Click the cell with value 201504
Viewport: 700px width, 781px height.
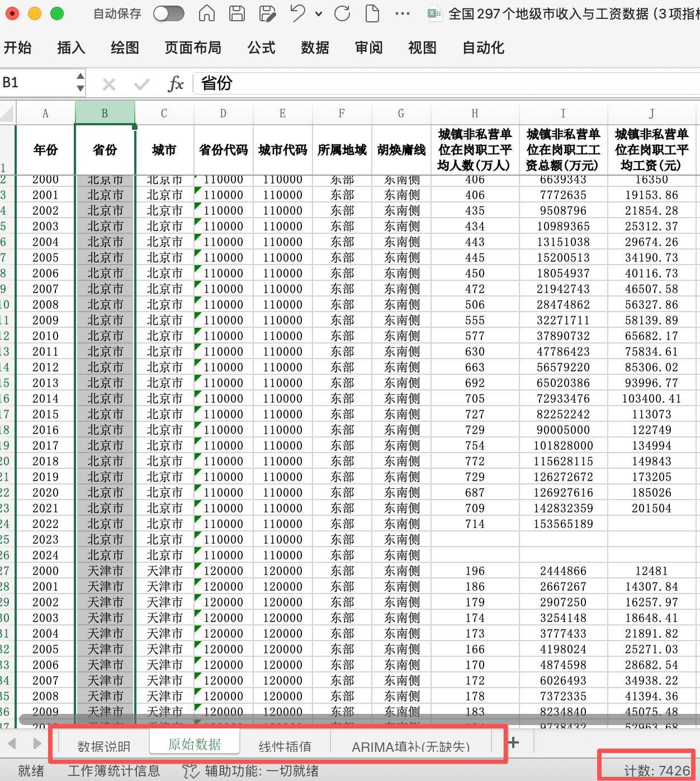coord(651,509)
